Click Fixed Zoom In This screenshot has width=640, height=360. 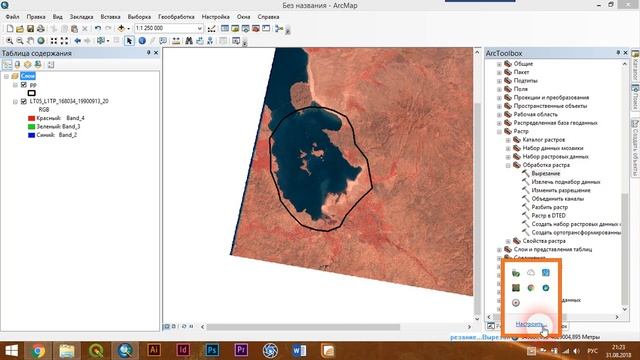[54, 41]
